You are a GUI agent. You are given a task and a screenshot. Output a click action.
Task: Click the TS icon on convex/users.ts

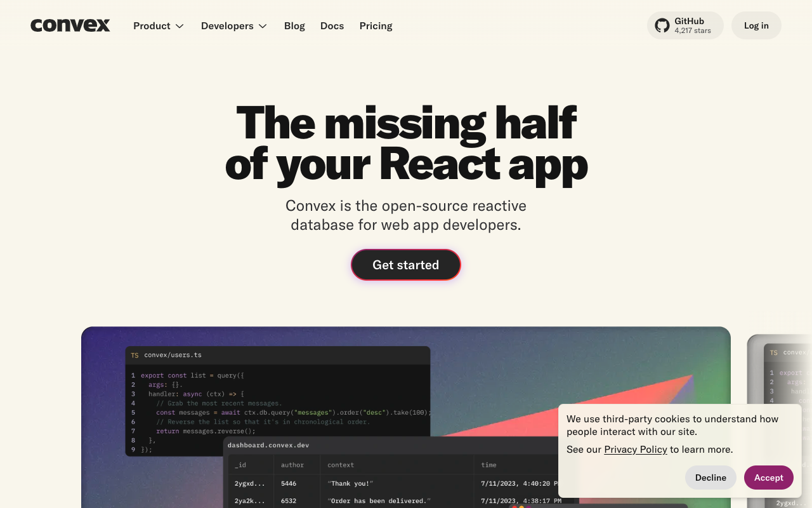(134, 355)
